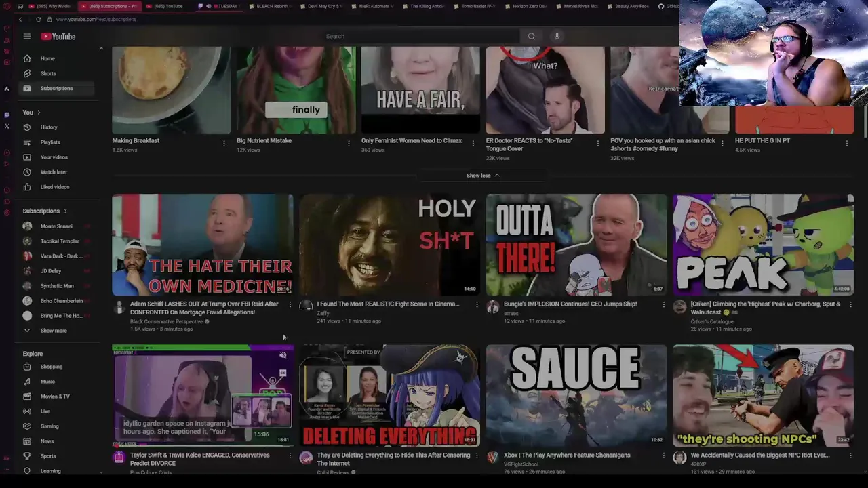The image size is (868, 488).
Task: Switch to Horizon Zero Dawn tab
Action: 525,6
